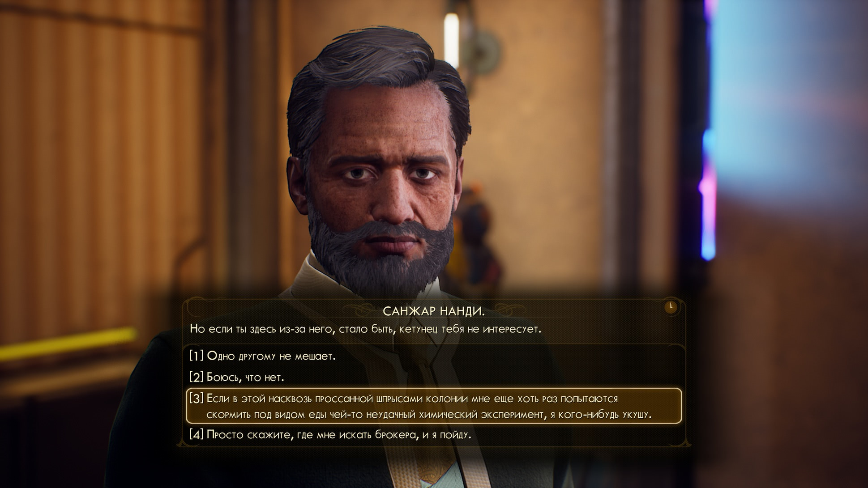Click the [1] number marker
868x488 pixels.
[x=196, y=356]
